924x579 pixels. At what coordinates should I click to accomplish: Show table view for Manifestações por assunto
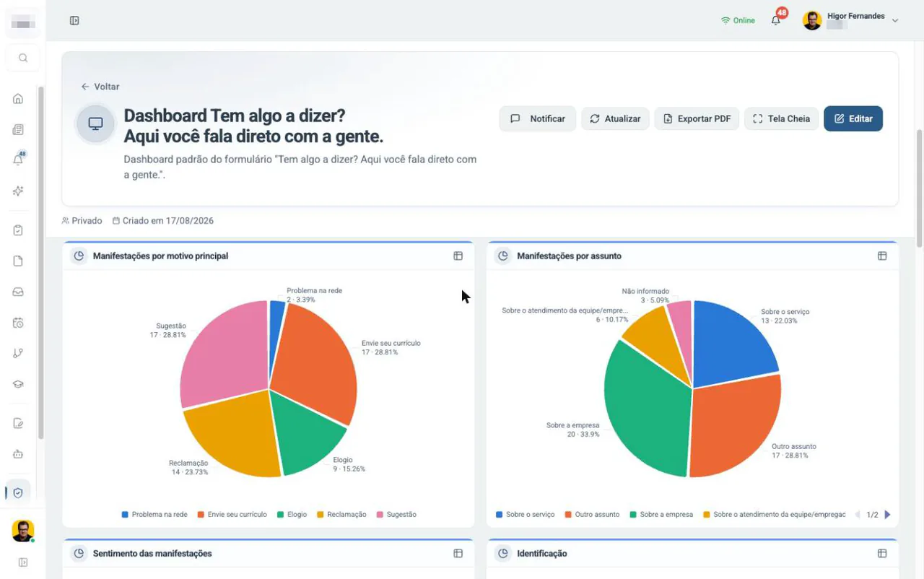click(882, 256)
